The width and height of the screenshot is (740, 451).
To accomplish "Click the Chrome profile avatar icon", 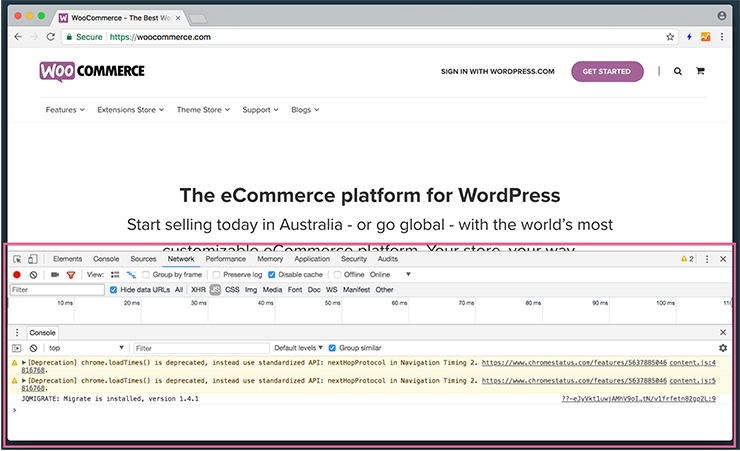I will coord(722,16).
